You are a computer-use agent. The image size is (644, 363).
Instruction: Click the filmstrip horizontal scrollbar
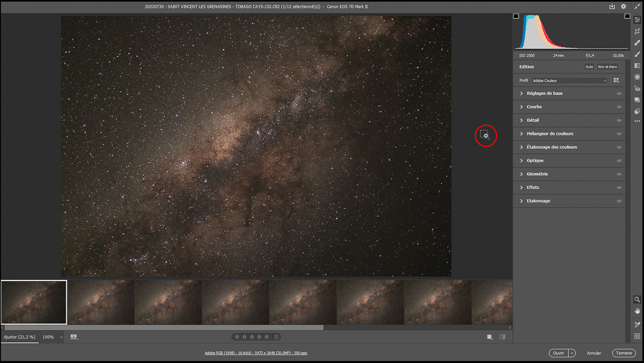pyautogui.click(x=164, y=328)
